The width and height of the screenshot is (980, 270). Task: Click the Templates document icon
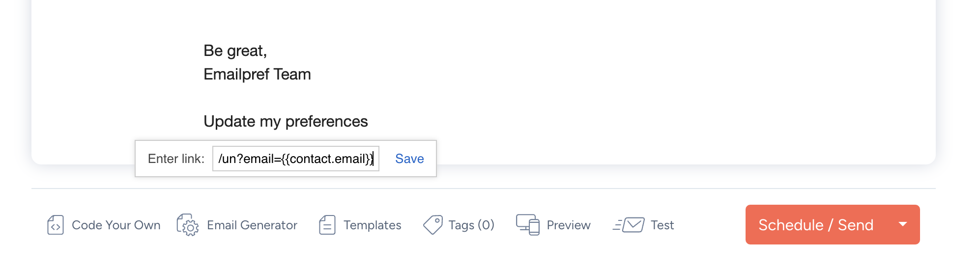pos(327,225)
